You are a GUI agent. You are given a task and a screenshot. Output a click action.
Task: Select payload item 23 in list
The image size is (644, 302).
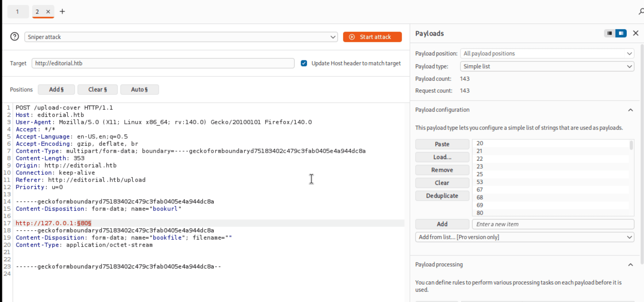pyautogui.click(x=551, y=166)
